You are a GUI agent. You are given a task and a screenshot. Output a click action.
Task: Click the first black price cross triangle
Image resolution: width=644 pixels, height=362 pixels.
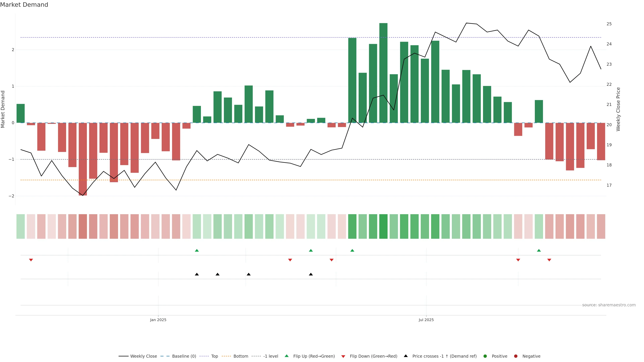click(x=197, y=274)
